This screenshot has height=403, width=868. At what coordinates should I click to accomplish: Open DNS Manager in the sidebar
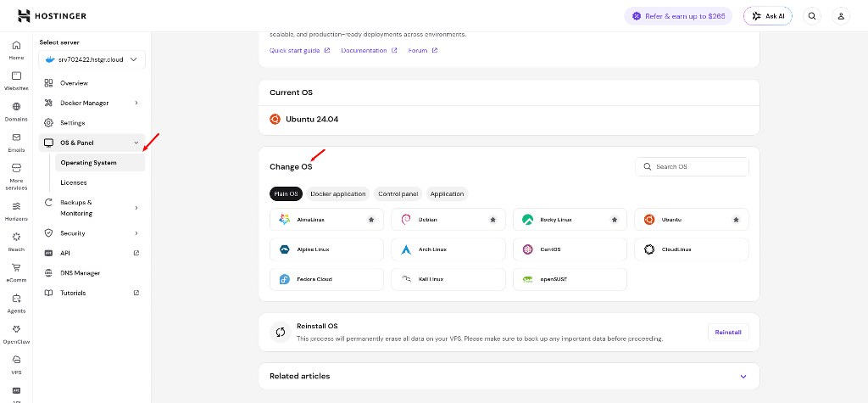[x=92, y=273]
